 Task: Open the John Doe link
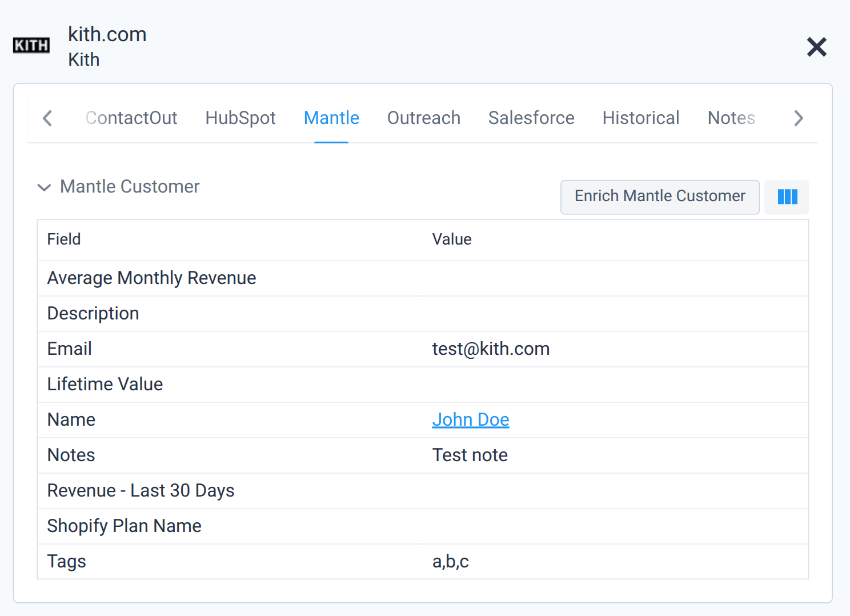(470, 419)
